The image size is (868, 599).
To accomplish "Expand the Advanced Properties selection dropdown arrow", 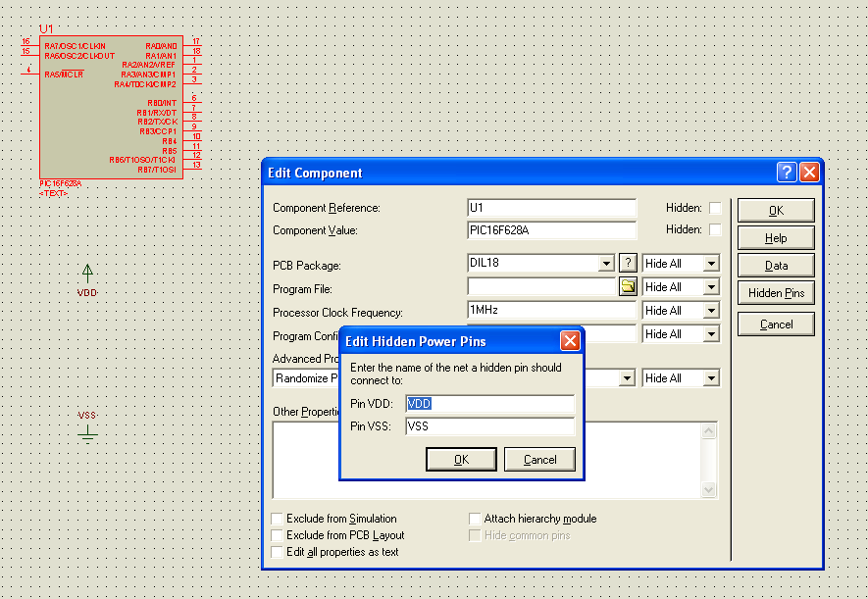I will (627, 378).
